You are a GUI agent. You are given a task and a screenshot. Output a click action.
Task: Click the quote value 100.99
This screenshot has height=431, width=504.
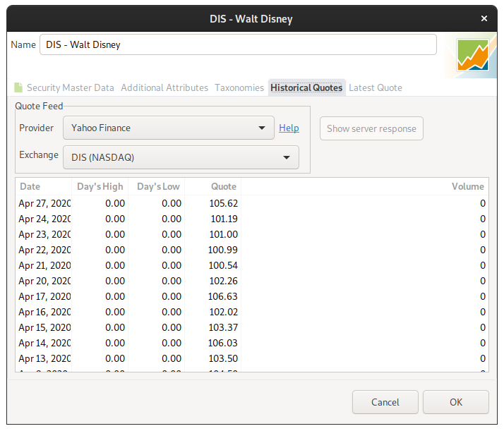click(x=223, y=250)
